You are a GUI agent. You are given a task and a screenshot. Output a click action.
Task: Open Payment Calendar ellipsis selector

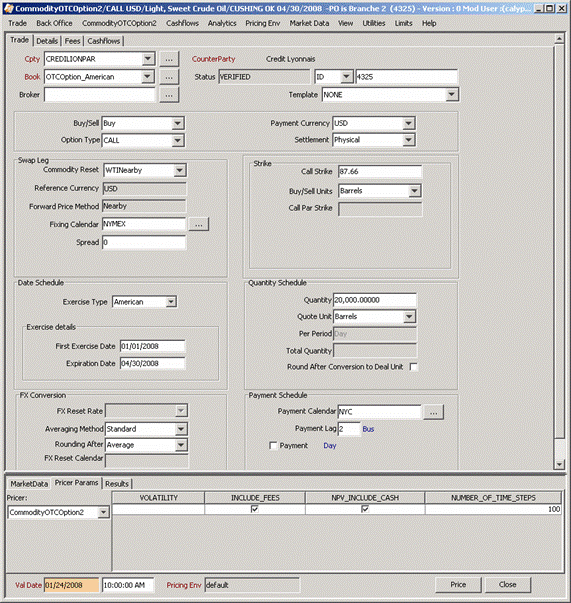coord(433,412)
